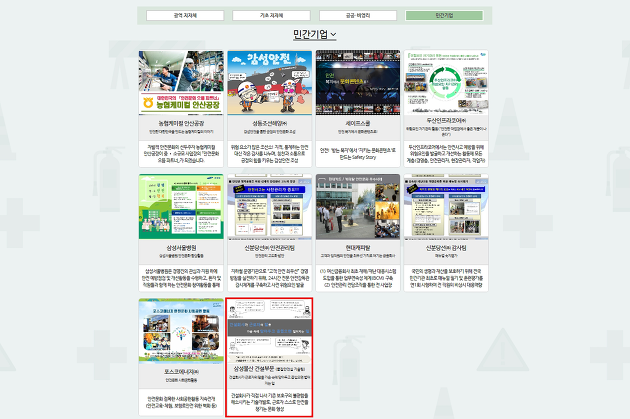
Task: Open the filmstrip 문화콘텐츠 thumbnail
Action: point(358,82)
